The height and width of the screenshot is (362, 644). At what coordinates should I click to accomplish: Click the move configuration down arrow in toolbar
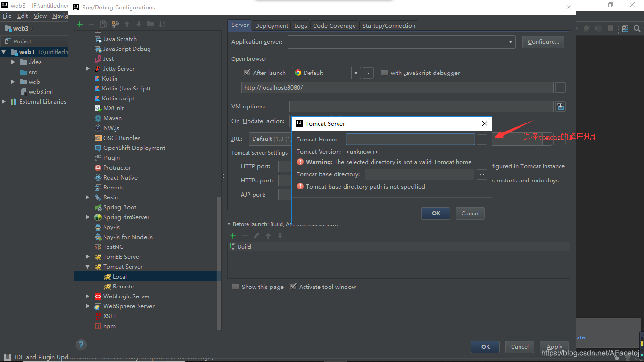coord(139,24)
